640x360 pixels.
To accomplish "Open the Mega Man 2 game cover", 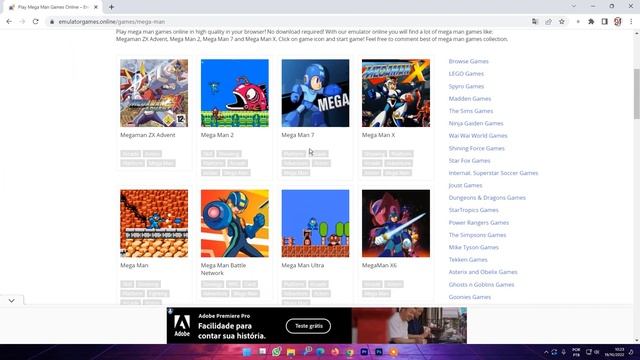I will pos(235,93).
